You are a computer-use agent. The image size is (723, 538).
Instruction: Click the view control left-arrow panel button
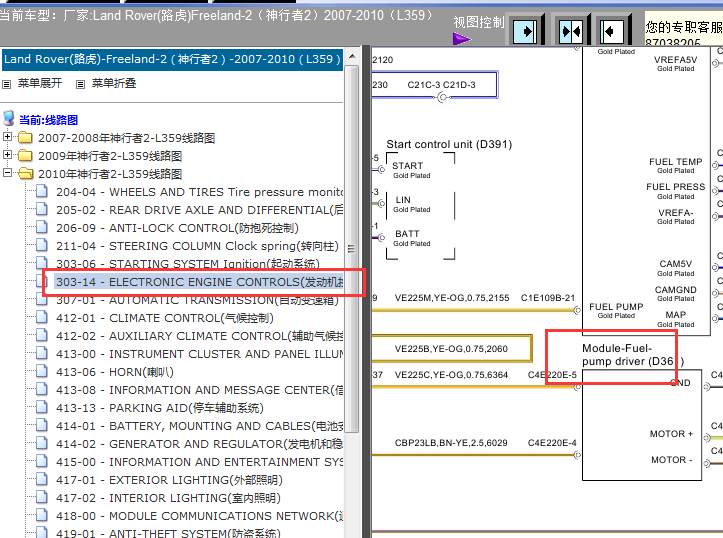(x=611, y=31)
